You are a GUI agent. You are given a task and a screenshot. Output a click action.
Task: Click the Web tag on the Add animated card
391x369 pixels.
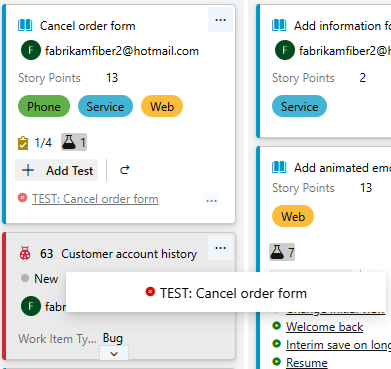[x=293, y=216]
